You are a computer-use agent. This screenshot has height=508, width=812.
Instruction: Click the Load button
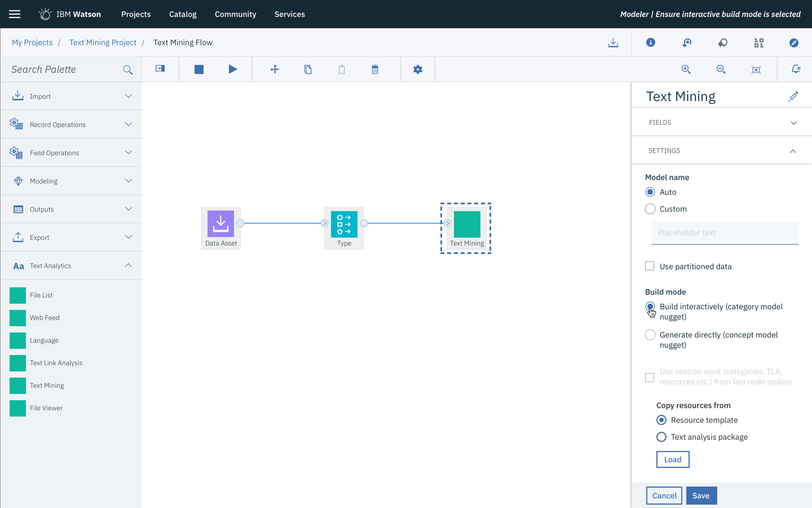673,459
